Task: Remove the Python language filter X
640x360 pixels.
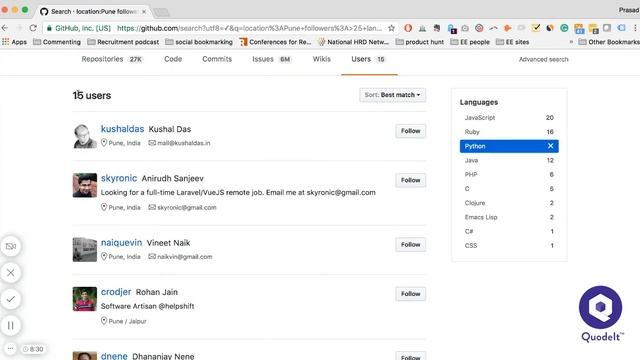Action: [550, 146]
